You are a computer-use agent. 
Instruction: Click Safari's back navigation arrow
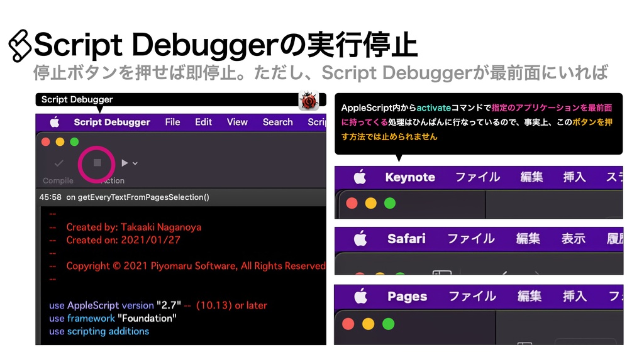[x=504, y=271]
